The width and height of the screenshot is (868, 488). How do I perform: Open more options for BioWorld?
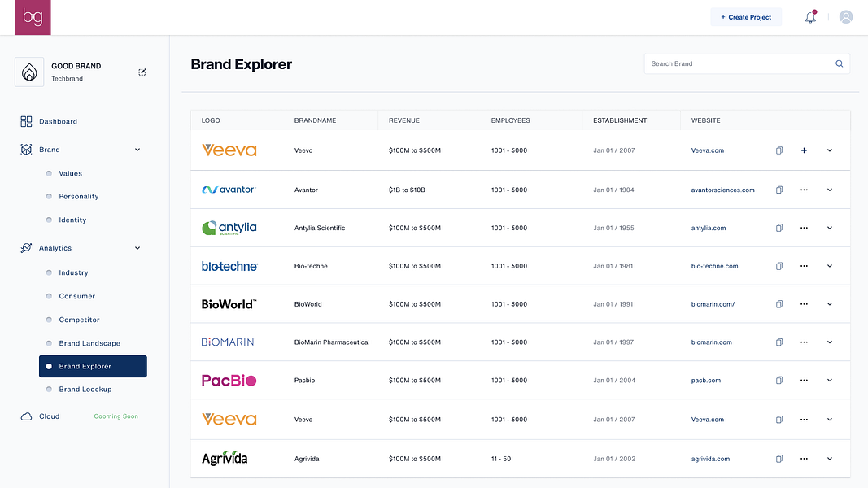[x=804, y=304]
